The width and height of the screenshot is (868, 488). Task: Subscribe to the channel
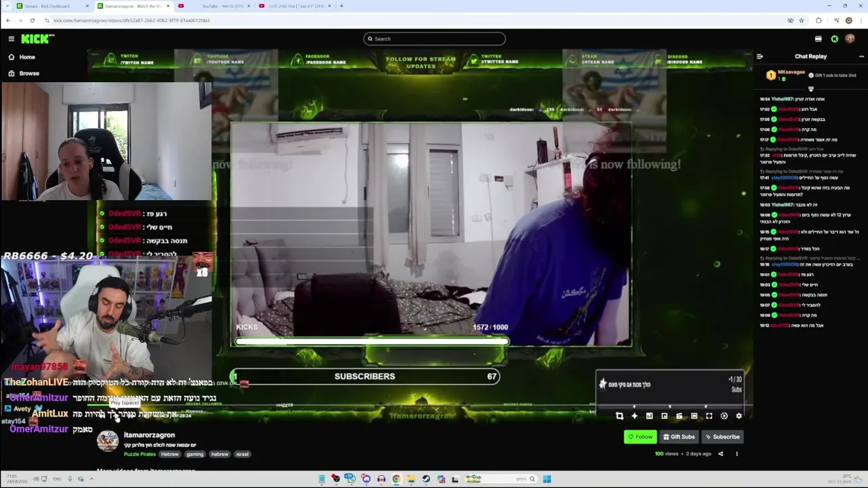(x=722, y=437)
